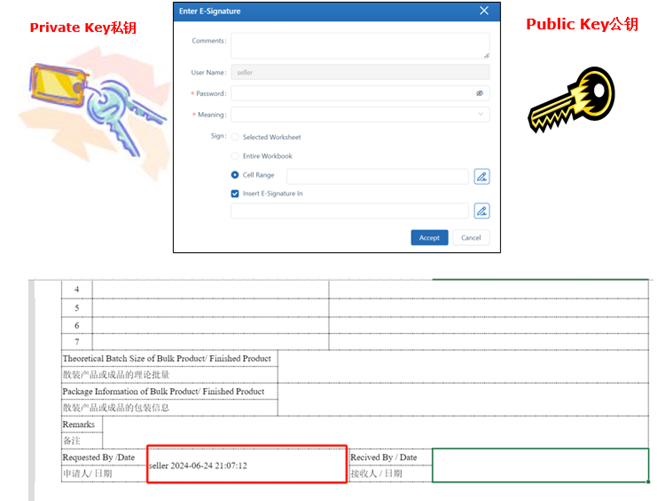The width and height of the screenshot is (657, 501).
Task: Select the empty Received By signature cell
Action: click(540, 465)
